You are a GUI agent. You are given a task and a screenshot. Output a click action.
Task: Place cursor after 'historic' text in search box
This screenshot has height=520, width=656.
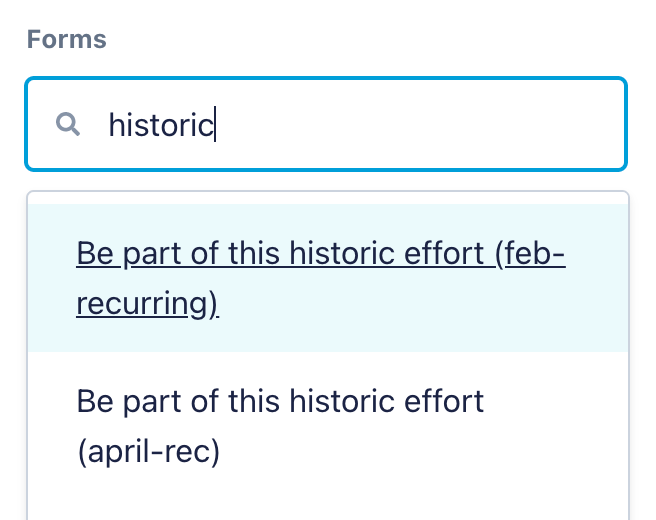pos(215,125)
